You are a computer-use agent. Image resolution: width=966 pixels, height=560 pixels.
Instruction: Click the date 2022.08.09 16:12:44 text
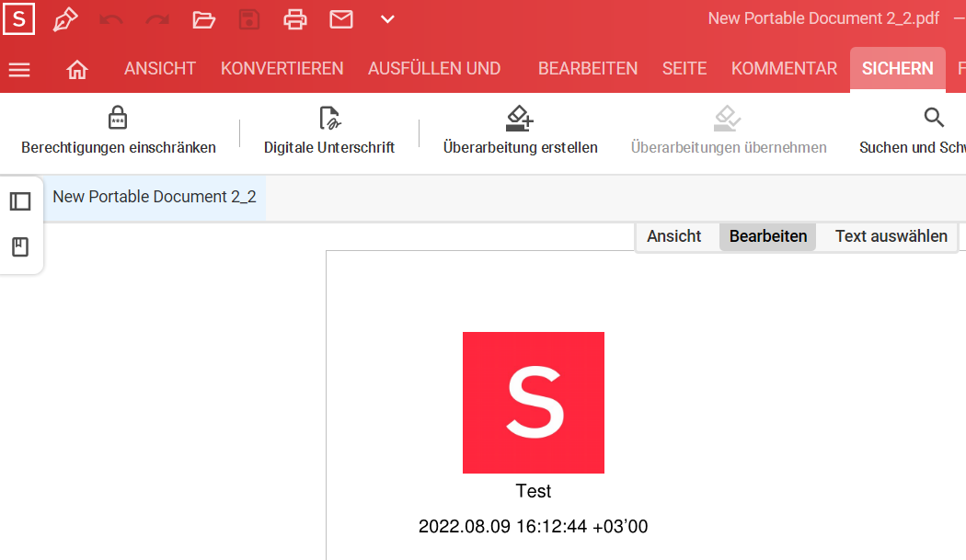[x=533, y=527]
